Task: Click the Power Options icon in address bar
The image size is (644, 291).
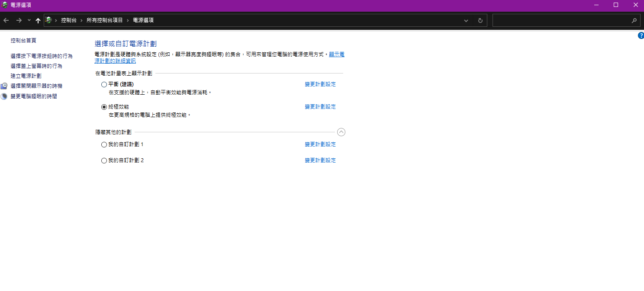Action: click(x=48, y=20)
